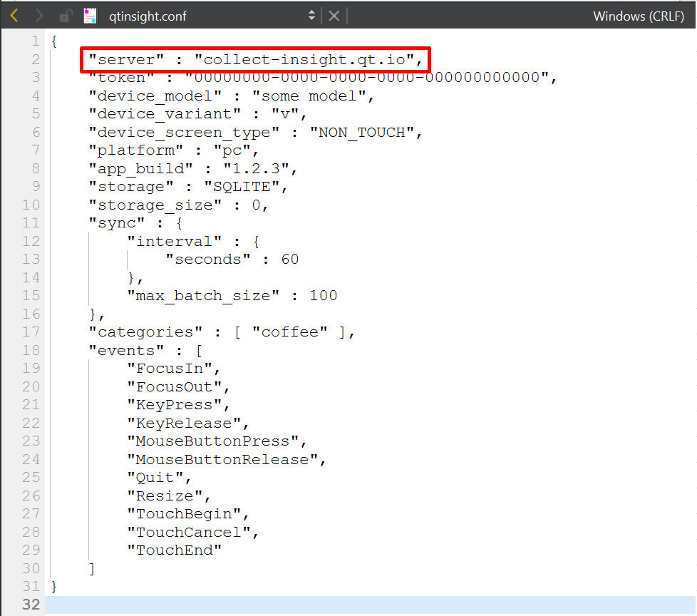Open the qtinsight.conf document dropdown
697x616 pixels.
311,15
